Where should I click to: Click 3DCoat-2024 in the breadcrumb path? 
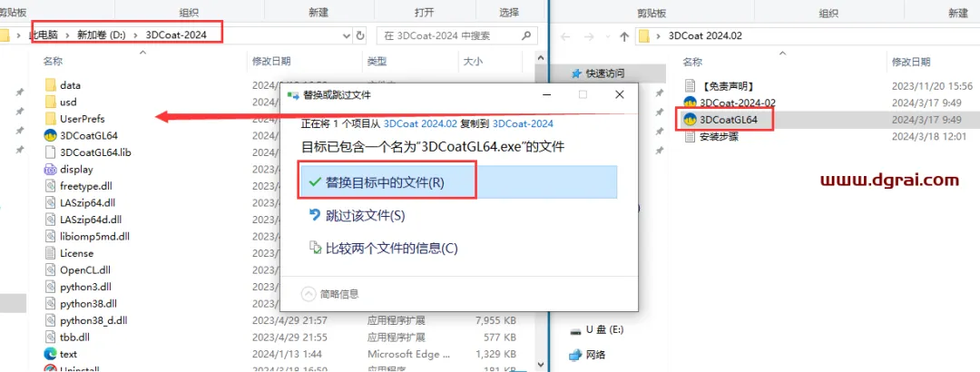pyautogui.click(x=175, y=35)
